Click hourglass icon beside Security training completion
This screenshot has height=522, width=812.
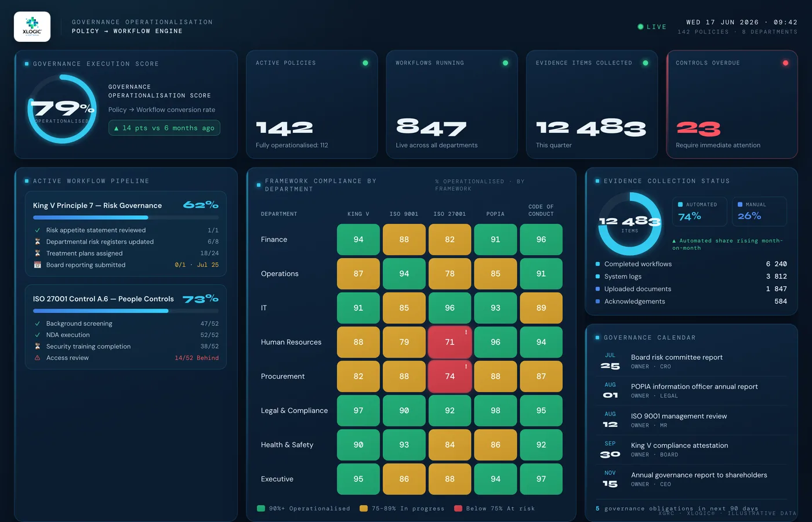coord(38,346)
